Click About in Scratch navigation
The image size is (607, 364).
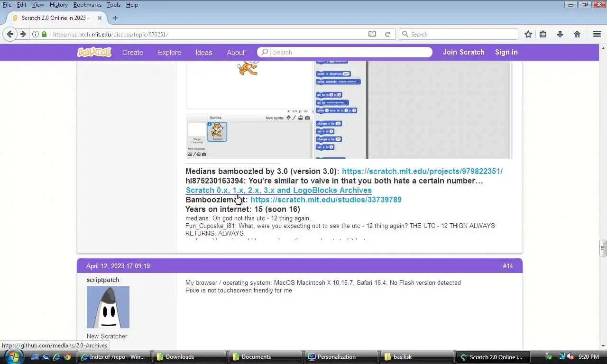[236, 53]
